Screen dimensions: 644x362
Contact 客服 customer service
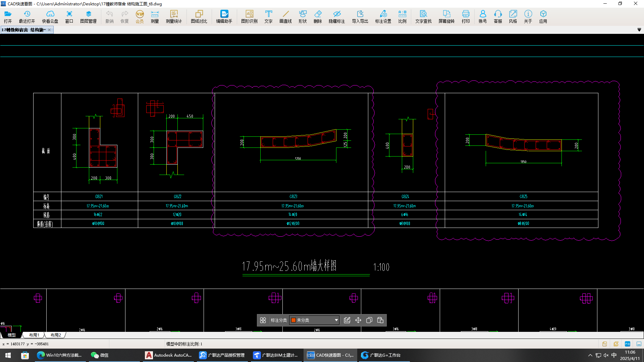[498, 16]
